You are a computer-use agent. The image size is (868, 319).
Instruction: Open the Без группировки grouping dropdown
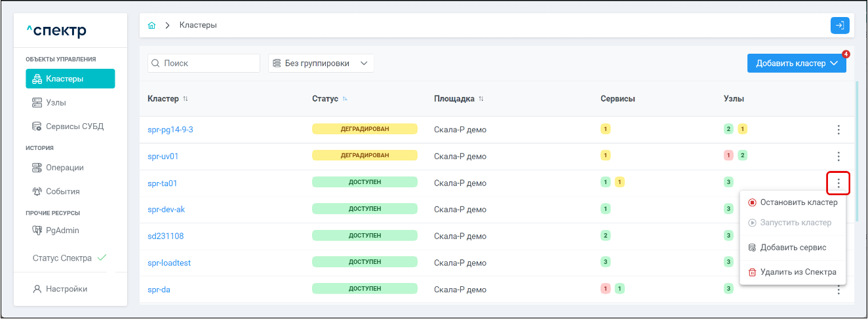pos(321,64)
